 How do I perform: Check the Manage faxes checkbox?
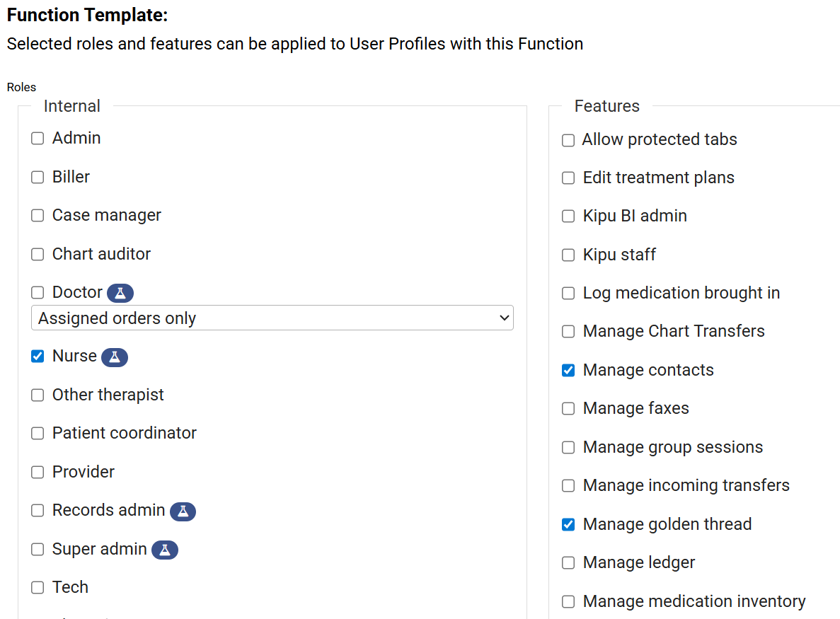(568, 409)
